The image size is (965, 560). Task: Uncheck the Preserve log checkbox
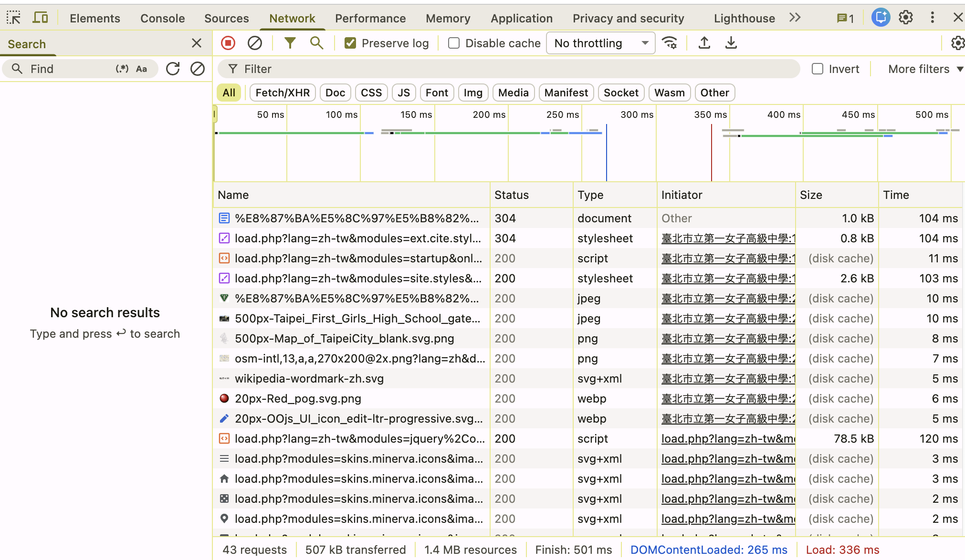[x=350, y=43]
